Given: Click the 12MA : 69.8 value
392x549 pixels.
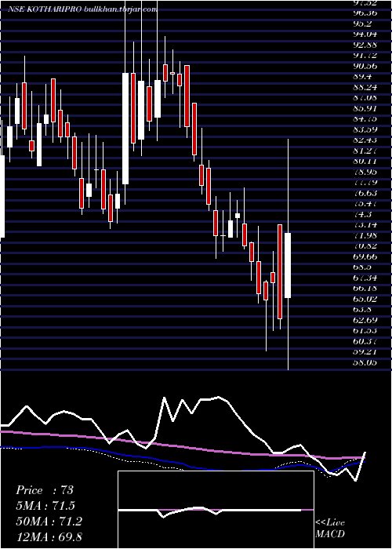Looking at the screenshot, I should pos(49,537).
